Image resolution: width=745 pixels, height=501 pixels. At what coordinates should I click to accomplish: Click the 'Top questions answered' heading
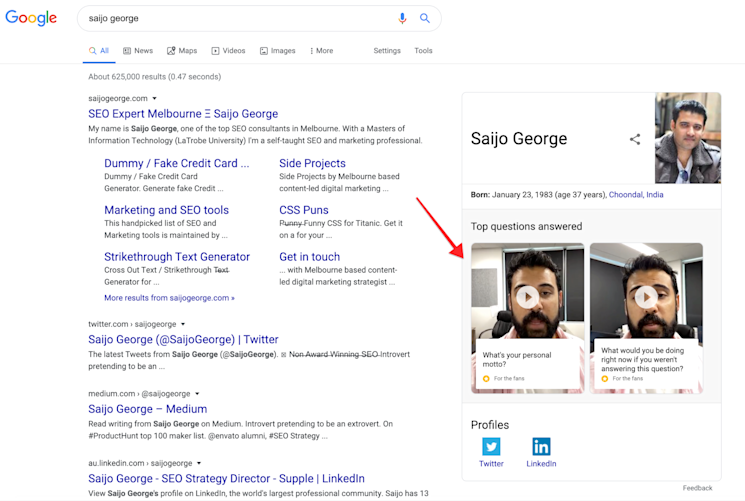coord(526,226)
